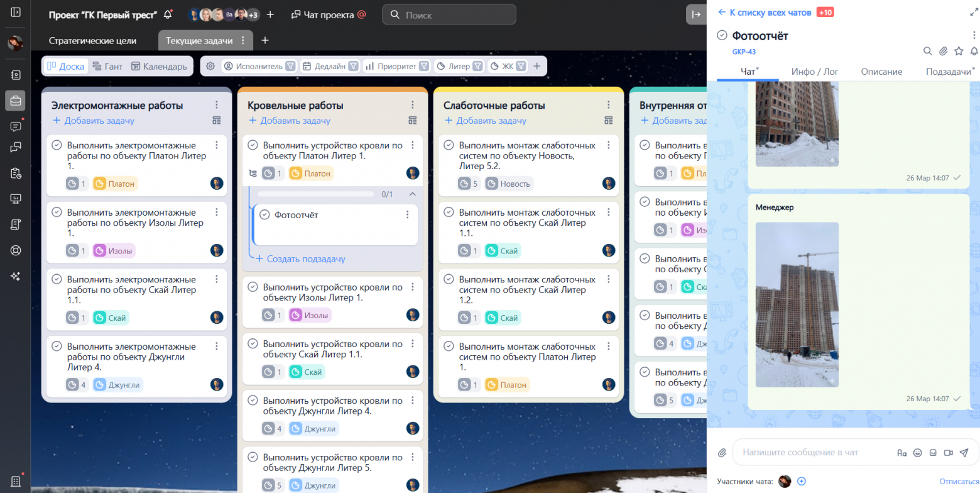Open the monitor presentation icon in sidebar
The height and width of the screenshot is (493, 980).
tap(16, 199)
